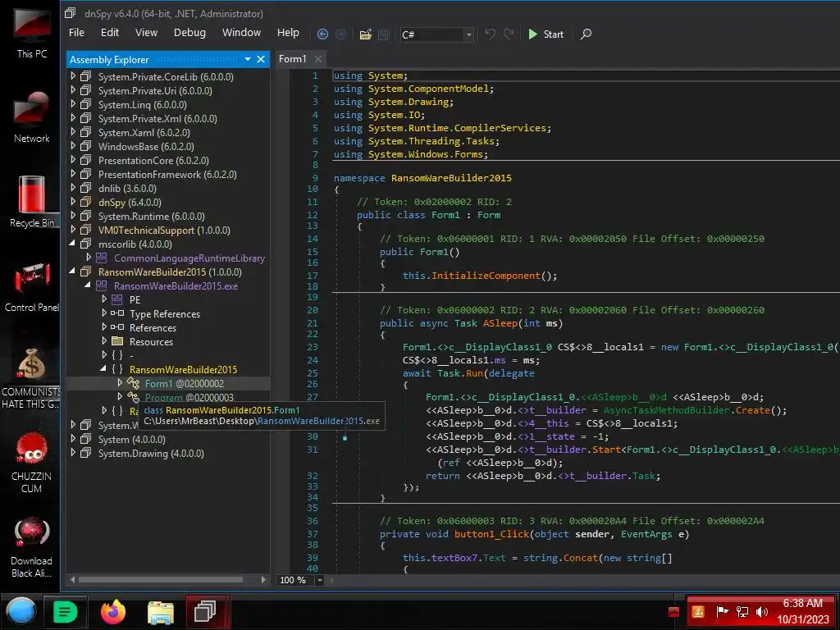Select the dnSpy (6.4.0.0) assembly
840x630 pixels.
(130, 203)
